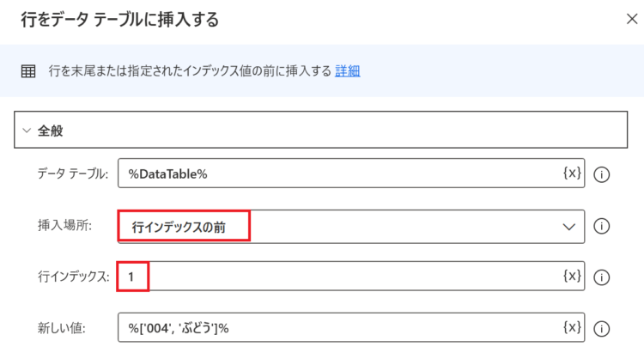This screenshot has height=353, width=644.
Task: Click the 新しい値: label text
Action: 62,328
